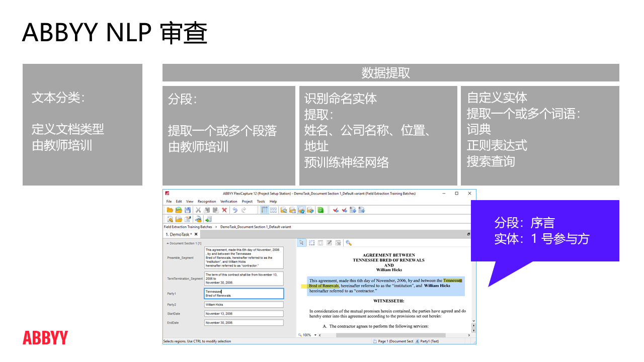Click the Party1 field label

[x=172, y=294]
